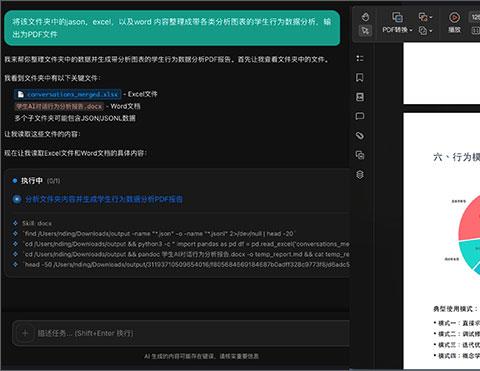Click the 典型使用模式 text in PDF
Image resolution: width=480 pixels, height=371 pixels.
pyautogui.click(x=455, y=309)
